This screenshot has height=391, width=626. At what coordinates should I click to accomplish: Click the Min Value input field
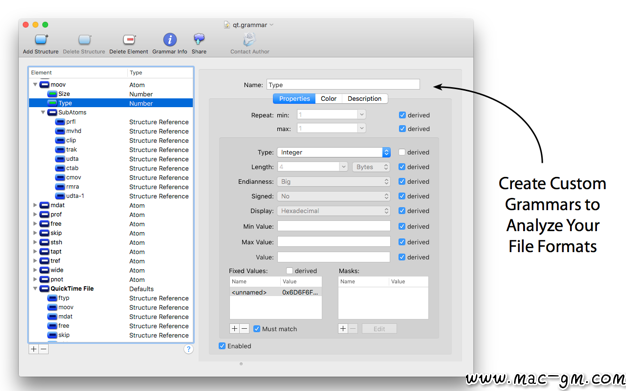[x=334, y=226]
